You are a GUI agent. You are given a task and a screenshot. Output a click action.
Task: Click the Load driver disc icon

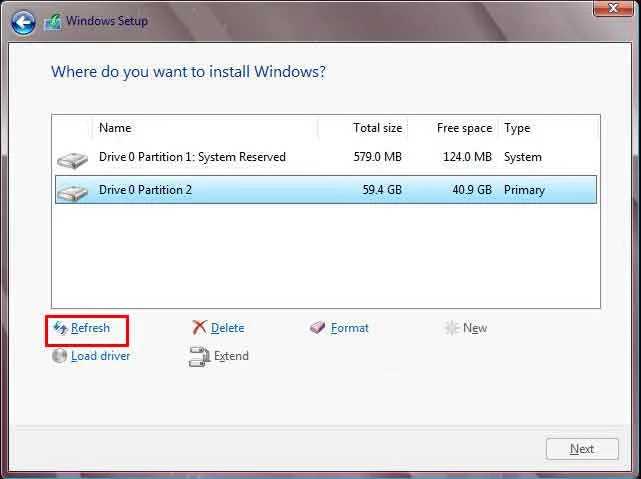click(x=59, y=356)
